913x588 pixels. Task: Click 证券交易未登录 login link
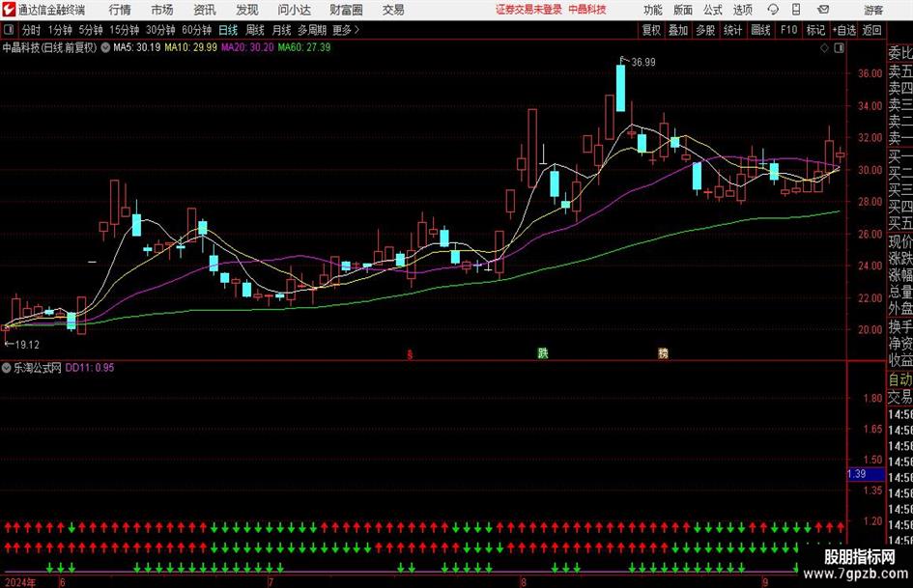(x=528, y=10)
